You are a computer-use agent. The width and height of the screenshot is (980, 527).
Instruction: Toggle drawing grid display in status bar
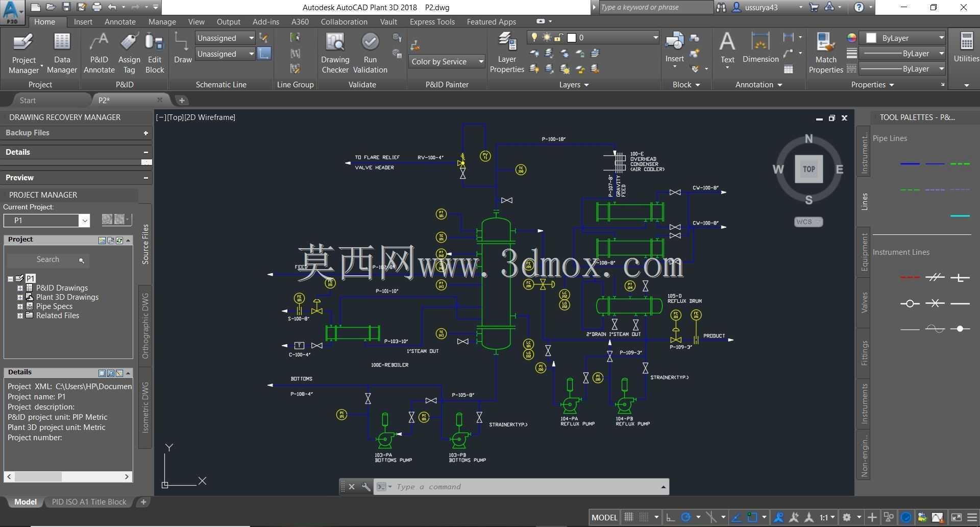tap(629, 517)
